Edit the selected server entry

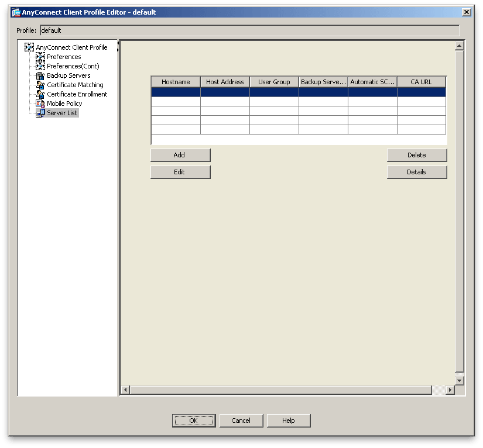[x=180, y=172]
